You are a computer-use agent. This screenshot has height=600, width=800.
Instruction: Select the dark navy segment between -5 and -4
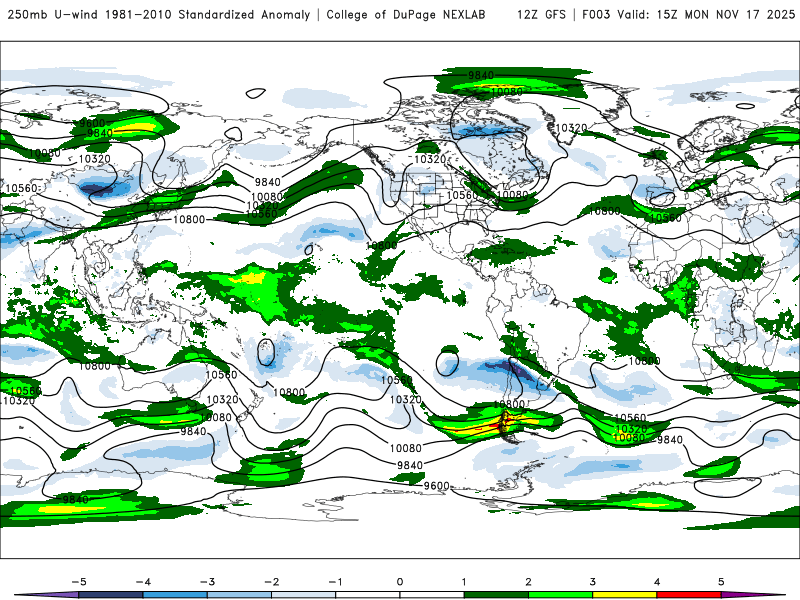111,595
